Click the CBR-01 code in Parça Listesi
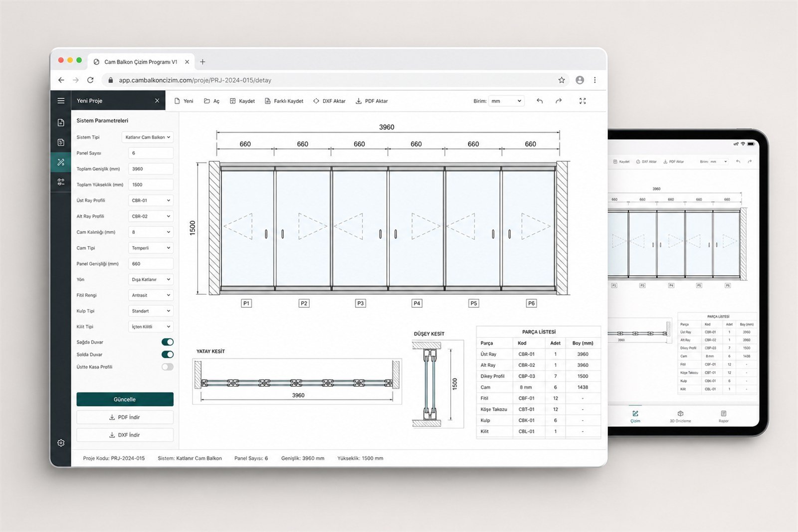Image resolution: width=798 pixels, height=532 pixels. 526,354
